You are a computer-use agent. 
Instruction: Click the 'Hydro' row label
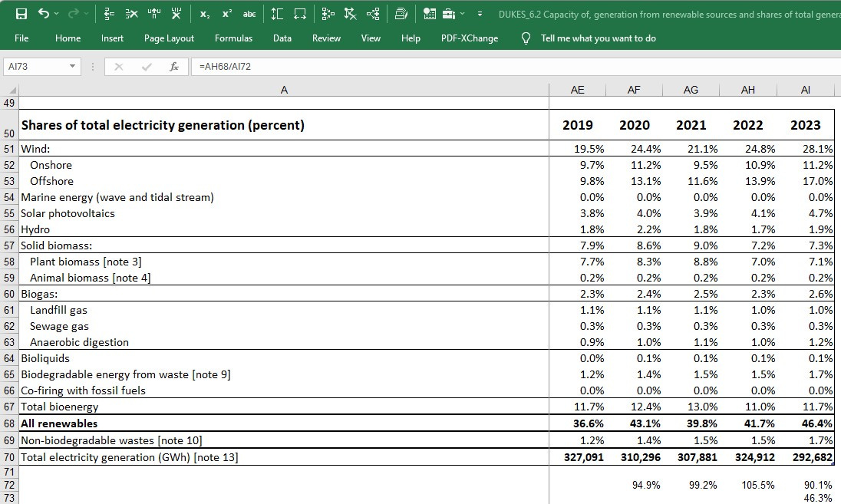(x=35, y=229)
